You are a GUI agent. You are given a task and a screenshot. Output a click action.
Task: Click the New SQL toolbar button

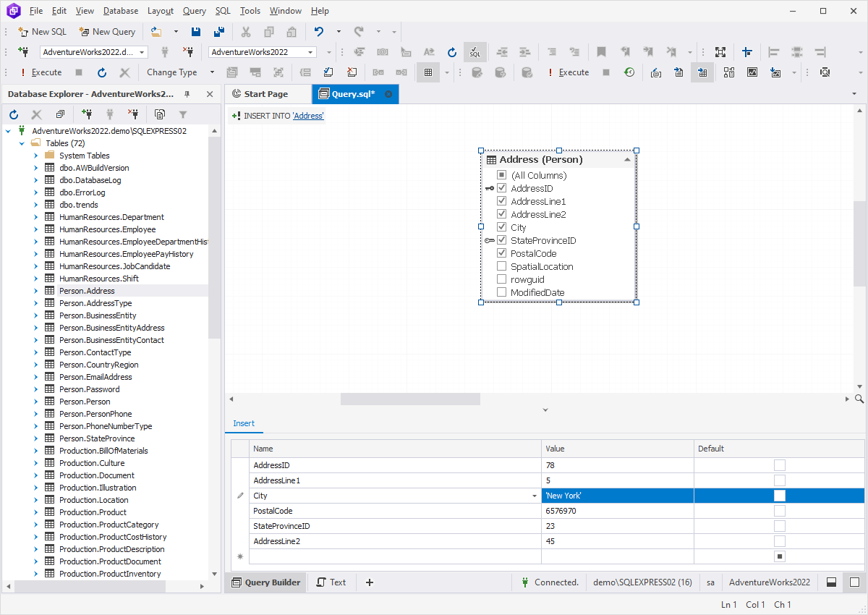(42, 32)
